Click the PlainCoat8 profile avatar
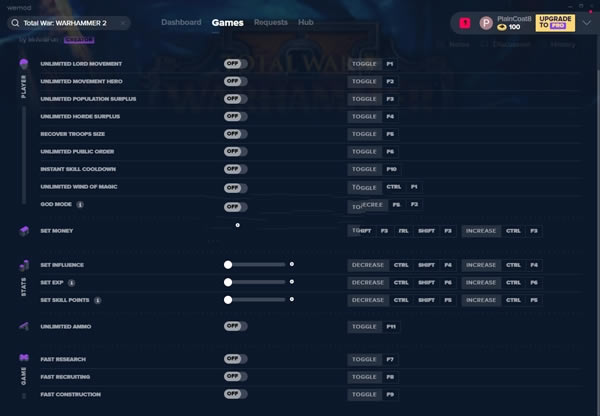The width and height of the screenshot is (600, 416). (486, 22)
